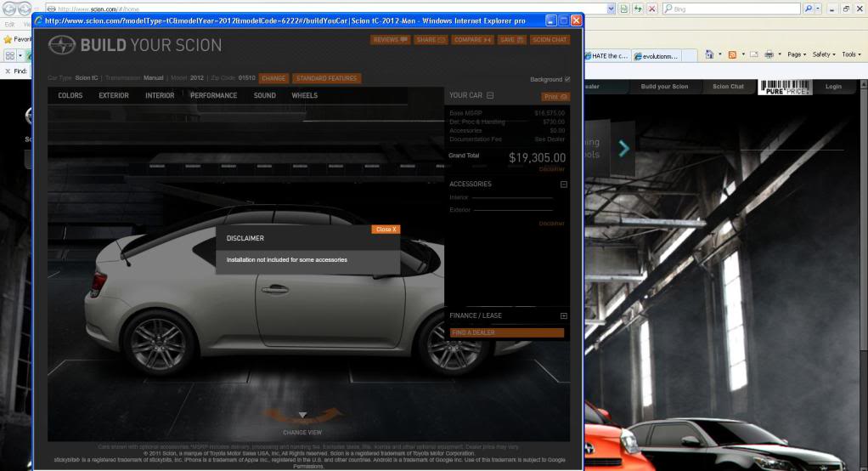Click the Bing search field
This screenshot has width=868, height=471.
click(730, 9)
